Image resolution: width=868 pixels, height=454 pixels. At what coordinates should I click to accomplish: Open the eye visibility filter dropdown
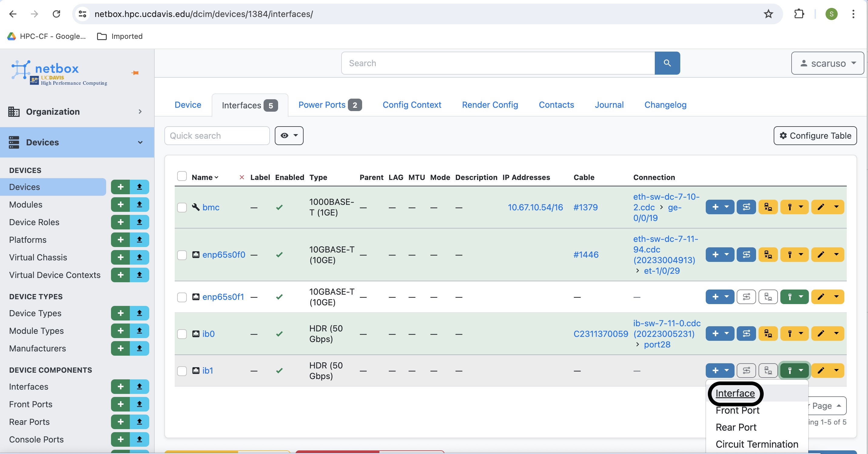(289, 135)
